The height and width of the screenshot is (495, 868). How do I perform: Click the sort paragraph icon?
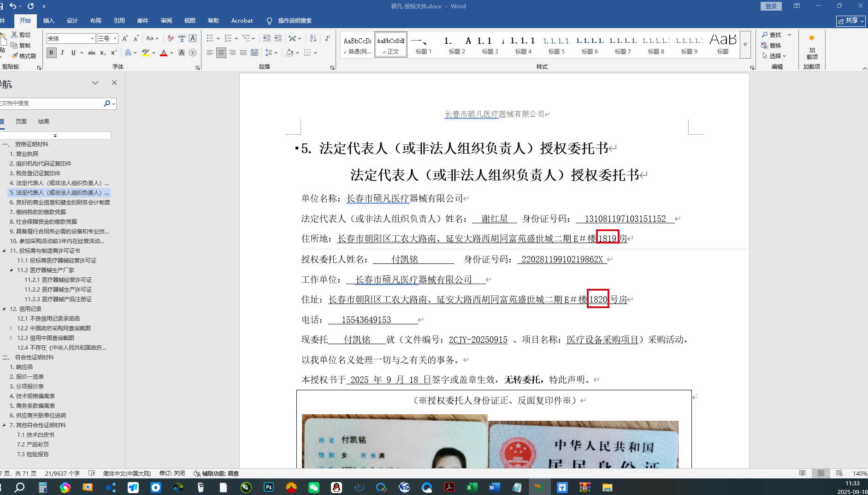pos(313,38)
